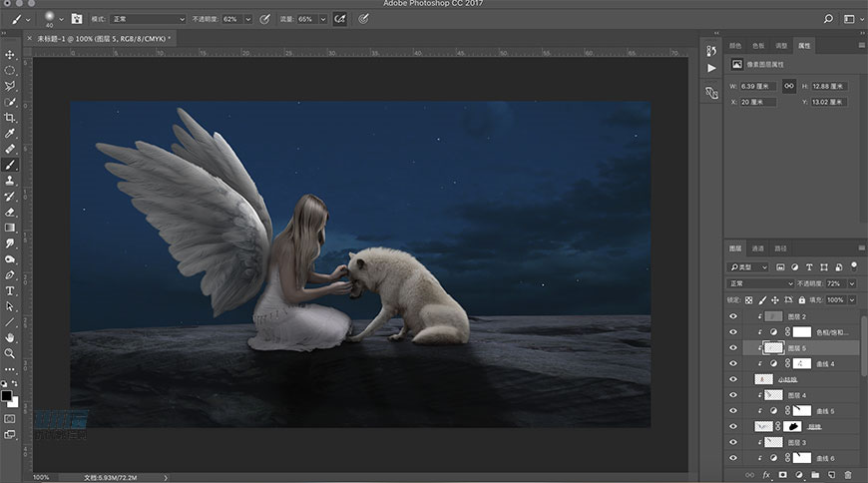Select the Clone Stamp tool
The image size is (868, 483).
pyautogui.click(x=10, y=181)
